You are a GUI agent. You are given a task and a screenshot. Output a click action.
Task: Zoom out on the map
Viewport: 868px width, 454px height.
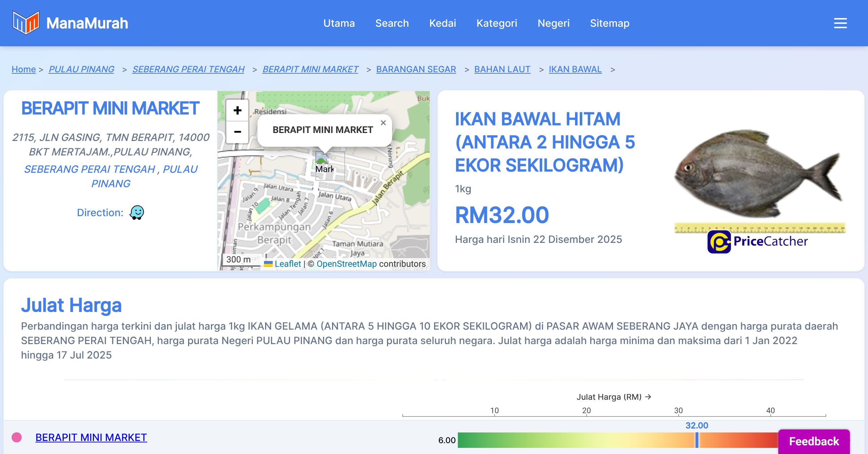click(237, 132)
